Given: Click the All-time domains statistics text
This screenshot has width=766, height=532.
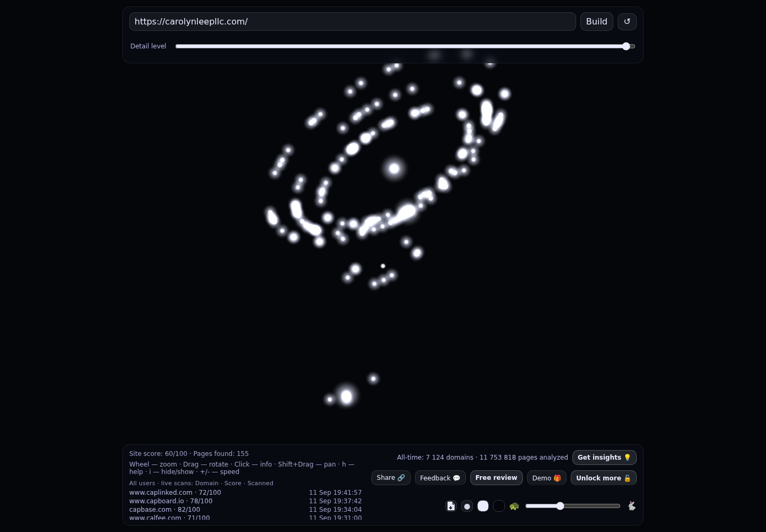Looking at the screenshot, I should pos(482,458).
